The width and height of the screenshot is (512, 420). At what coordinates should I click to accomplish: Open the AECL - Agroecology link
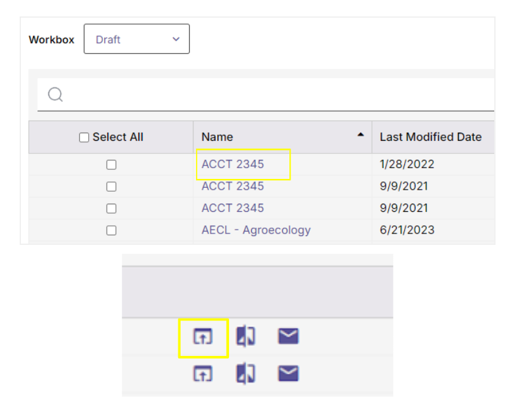tap(256, 230)
